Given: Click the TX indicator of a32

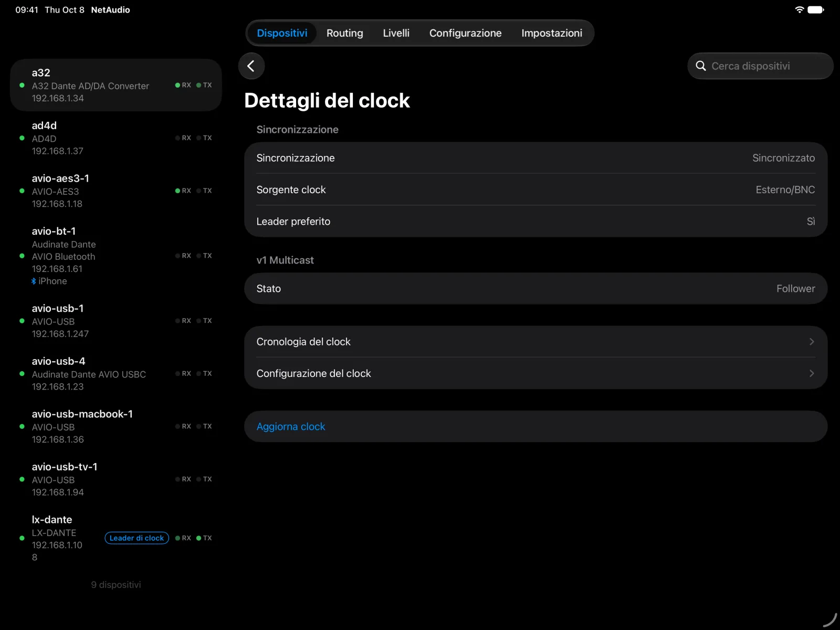Looking at the screenshot, I should (x=204, y=85).
